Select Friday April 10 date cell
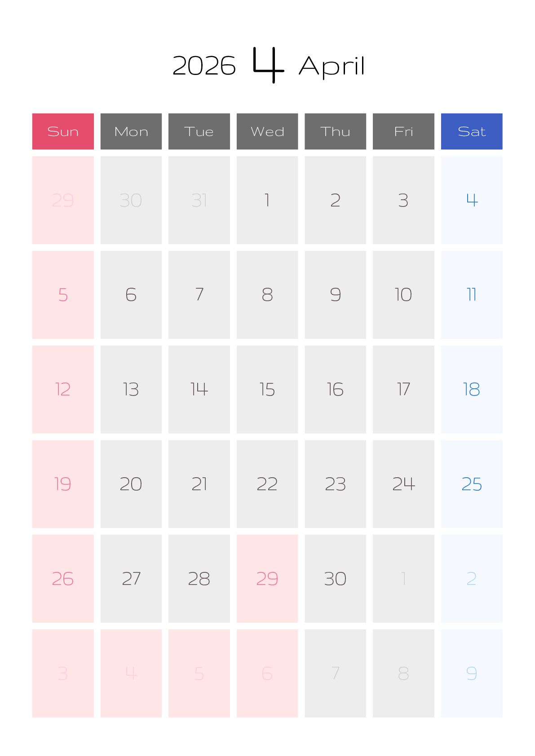The width and height of the screenshot is (535, 756). (403, 294)
